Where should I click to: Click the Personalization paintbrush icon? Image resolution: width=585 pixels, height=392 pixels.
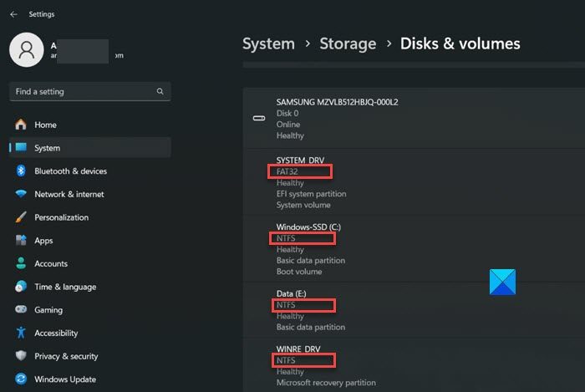(x=21, y=217)
